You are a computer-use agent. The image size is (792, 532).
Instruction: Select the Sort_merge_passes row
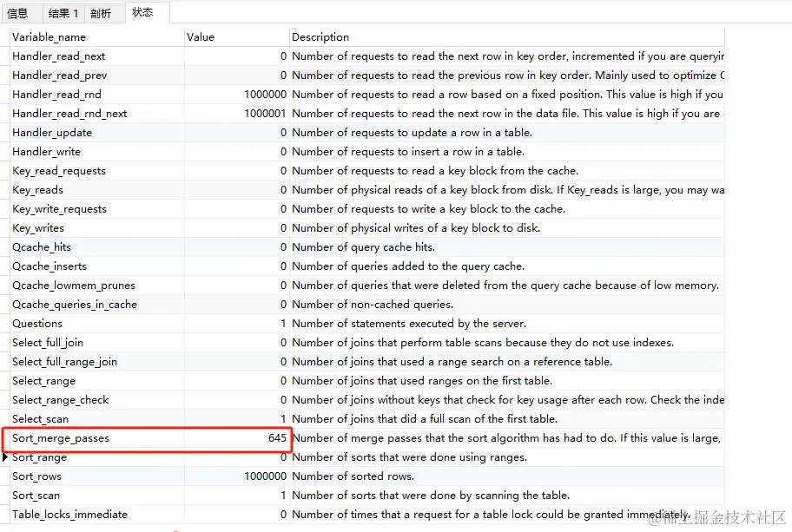[61, 438]
